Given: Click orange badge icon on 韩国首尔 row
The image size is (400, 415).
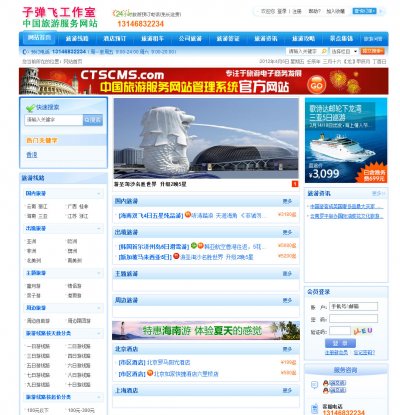Looking at the screenshot, I should point(200,246).
